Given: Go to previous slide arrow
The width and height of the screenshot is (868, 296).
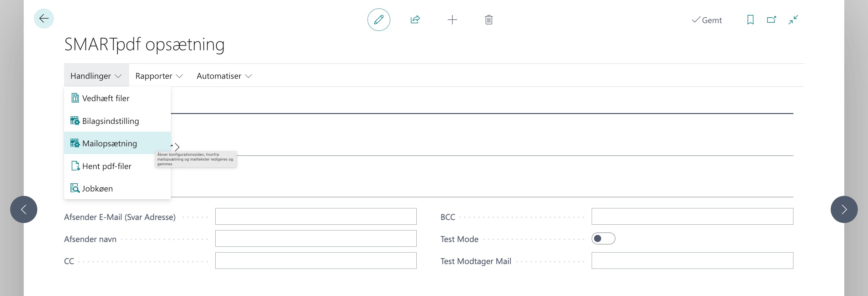Looking at the screenshot, I should [24, 209].
